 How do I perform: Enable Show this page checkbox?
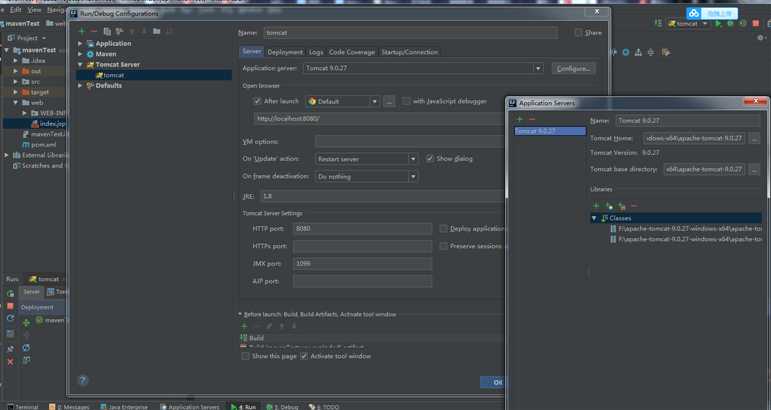245,356
